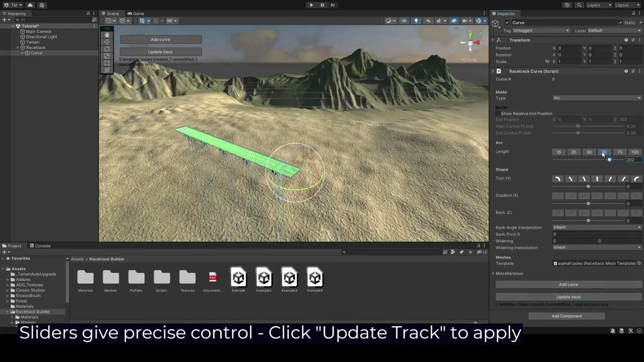Click the object picker for Template field
This screenshot has height=362, width=644.
coord(639,263)
